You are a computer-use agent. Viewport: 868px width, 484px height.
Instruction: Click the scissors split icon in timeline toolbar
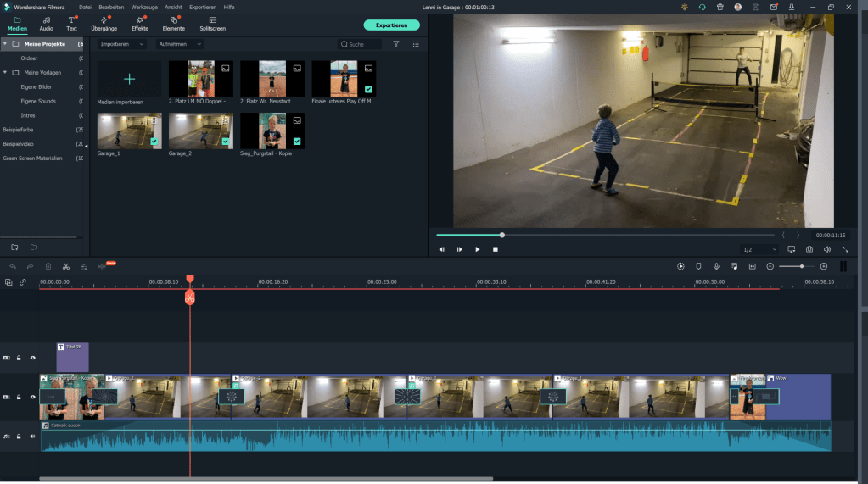click(66, 266)
